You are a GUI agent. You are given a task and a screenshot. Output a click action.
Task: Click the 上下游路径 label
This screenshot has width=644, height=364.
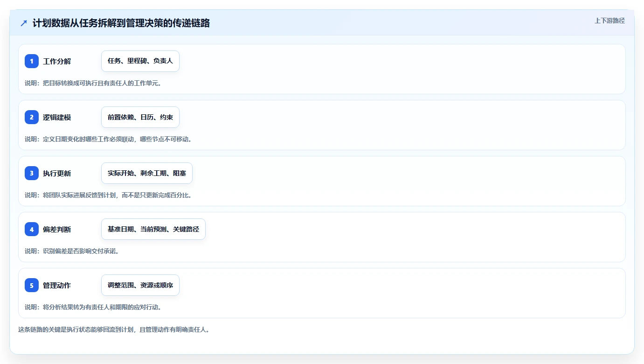click(609, 21)
